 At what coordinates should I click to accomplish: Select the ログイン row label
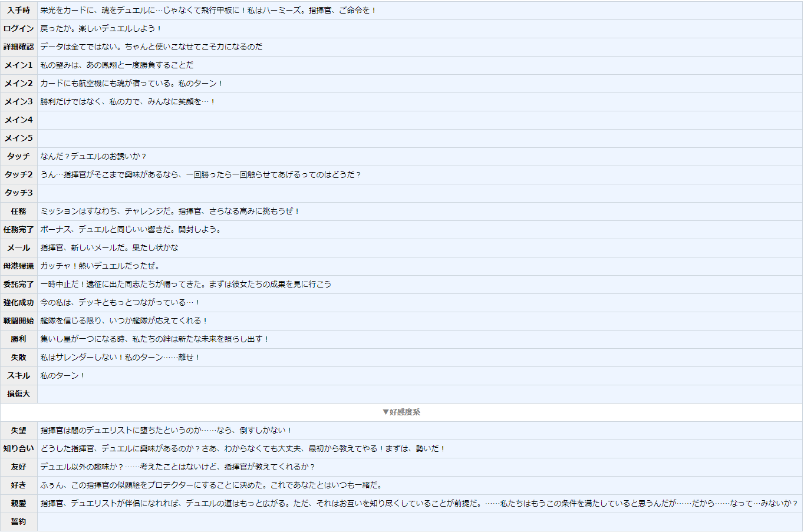pyautogui.click(x=19, y=29)
